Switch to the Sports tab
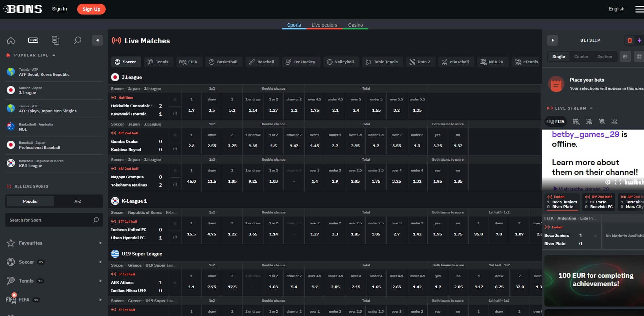 point(294,25)
